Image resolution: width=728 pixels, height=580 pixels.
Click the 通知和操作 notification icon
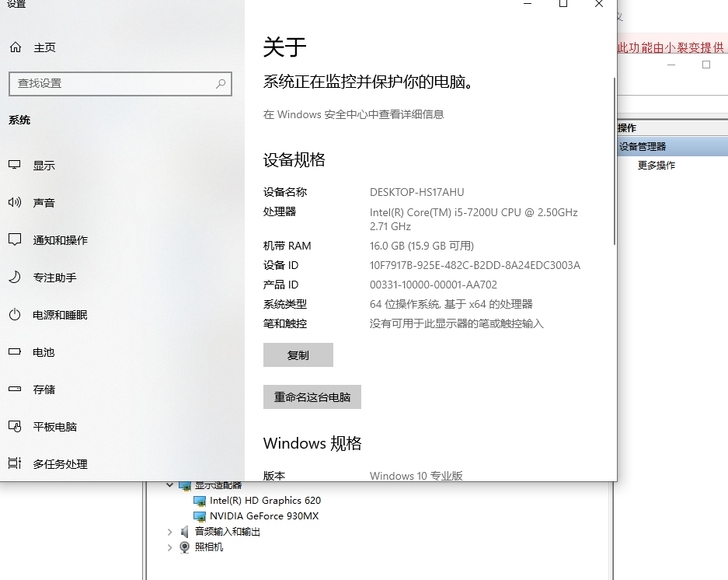(x=14, y=240)
